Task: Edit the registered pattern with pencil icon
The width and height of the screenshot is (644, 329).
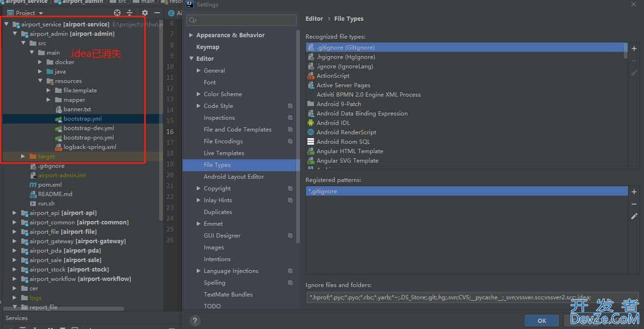Action: (x=634, y=216)
